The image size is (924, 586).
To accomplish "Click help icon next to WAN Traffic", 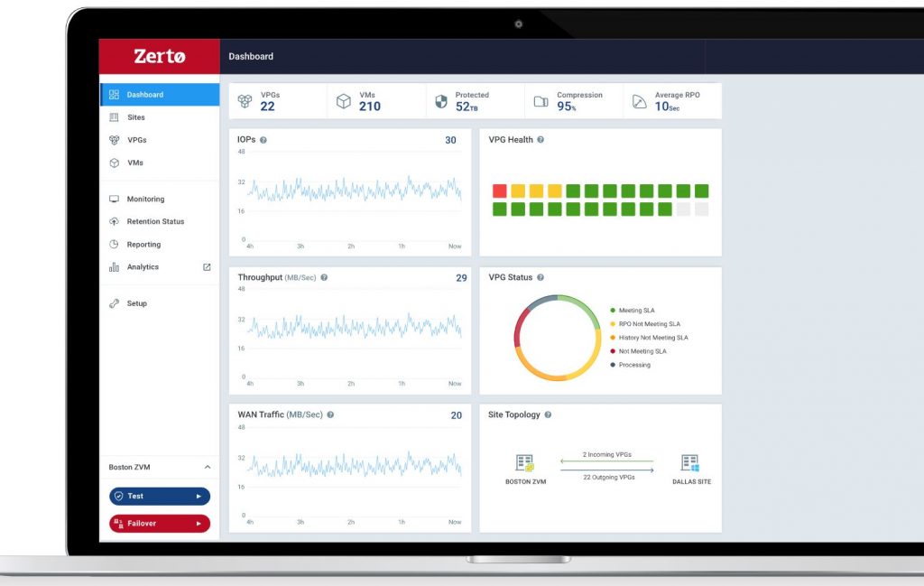I will click(x=330, y=415).
